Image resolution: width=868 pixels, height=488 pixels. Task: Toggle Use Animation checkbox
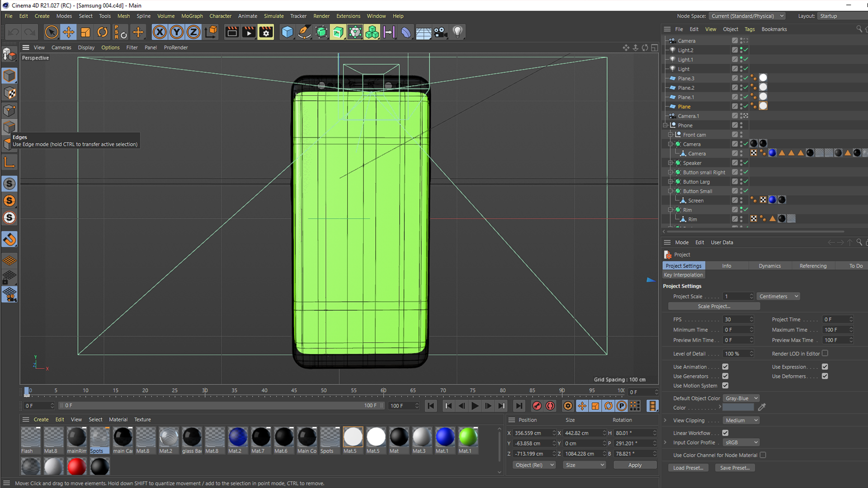coord(725,367)
